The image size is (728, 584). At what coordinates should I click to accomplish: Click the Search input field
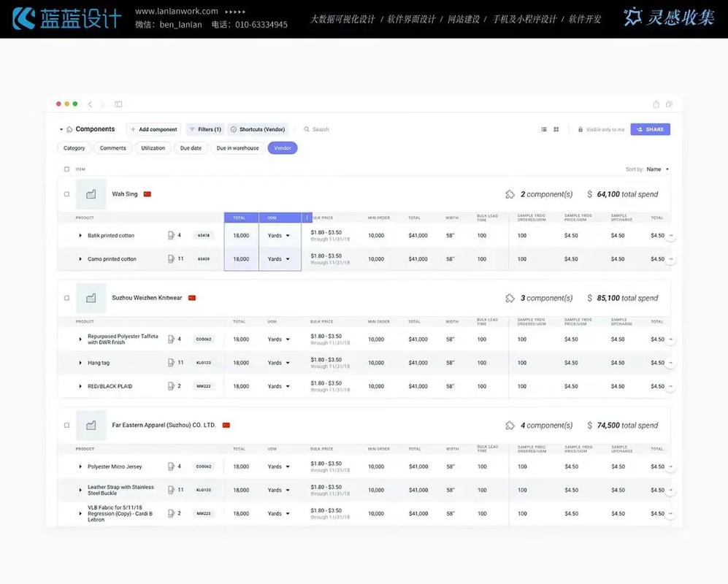click(321, 129)
